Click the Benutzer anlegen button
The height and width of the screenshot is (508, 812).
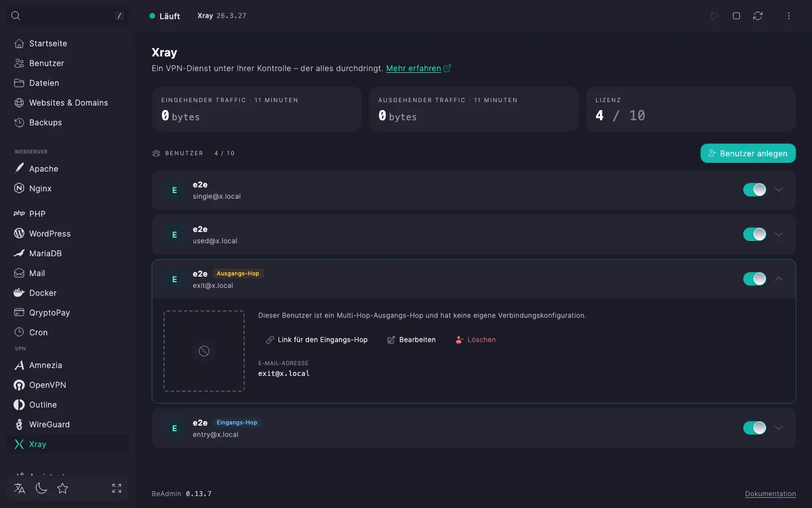click(x=748, y=154)
